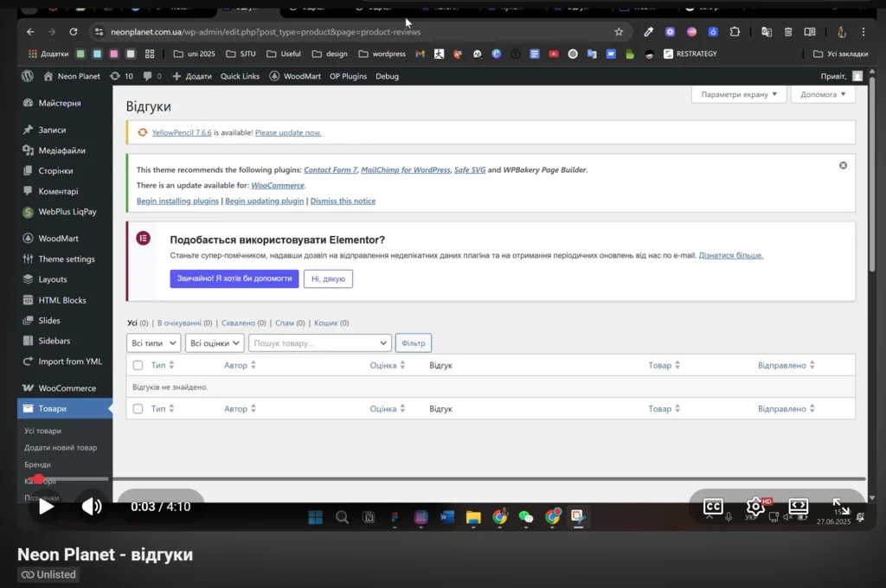Open Товари in the sidebar menu
Image resolution: width=886 pixels, height=588 pixels.
65,408
